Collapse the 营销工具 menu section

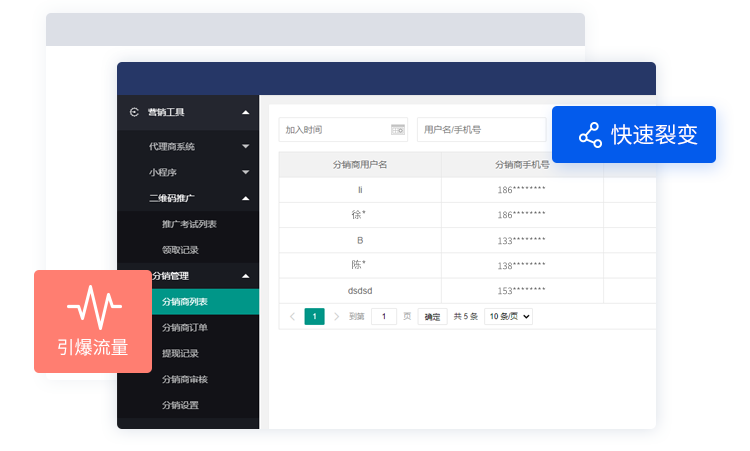pyautogui.click(x=246, y=113)
